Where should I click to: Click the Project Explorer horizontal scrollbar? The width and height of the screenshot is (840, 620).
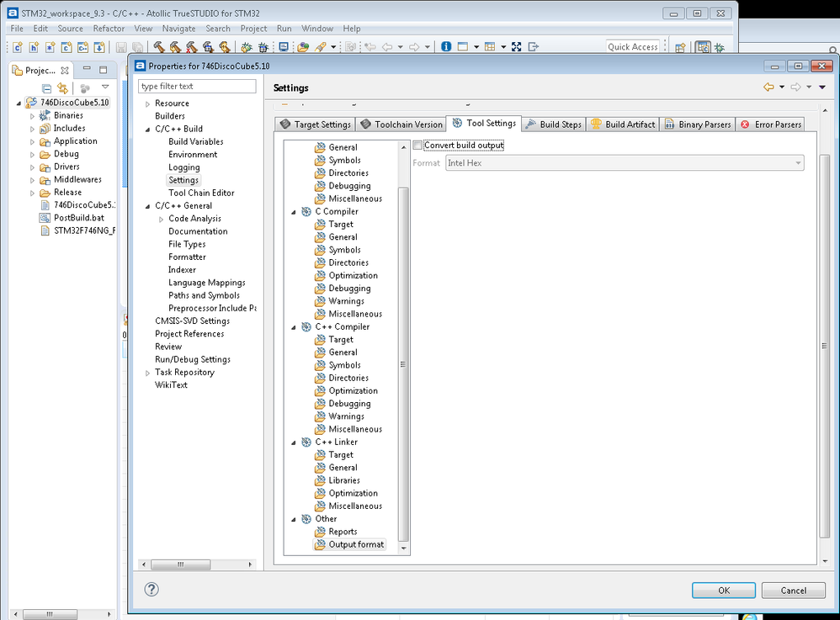coord(50,614)
